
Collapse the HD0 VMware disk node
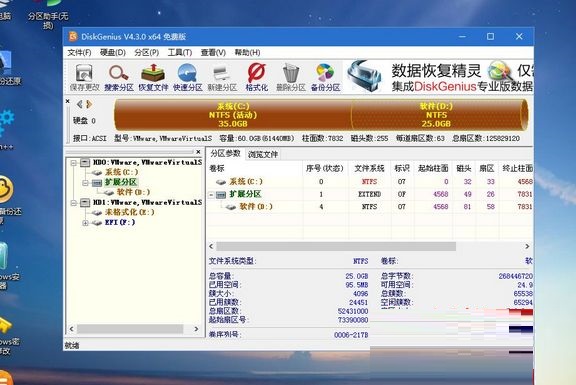coord(74,162)
